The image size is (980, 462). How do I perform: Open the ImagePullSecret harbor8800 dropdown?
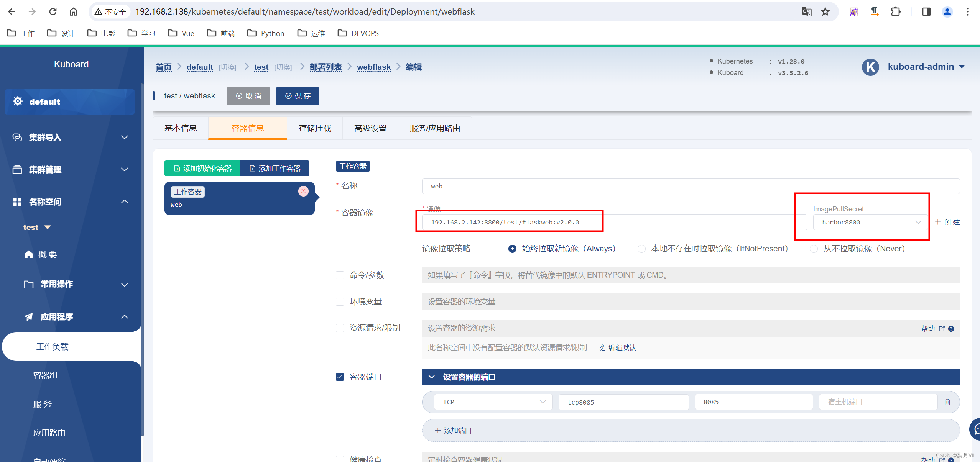870,222
